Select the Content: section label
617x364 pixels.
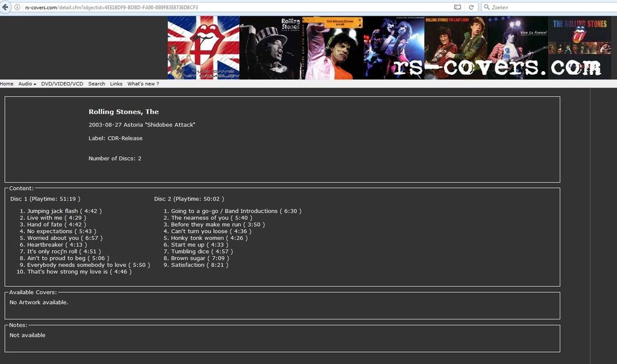point(21,189)
